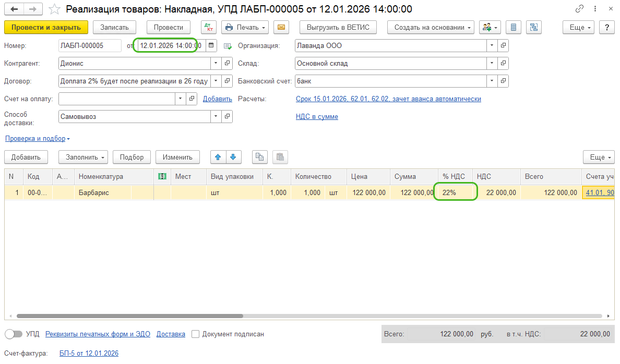Get the document link via chain icon
This screenshot has width=620, height=364.
(579, 9)
